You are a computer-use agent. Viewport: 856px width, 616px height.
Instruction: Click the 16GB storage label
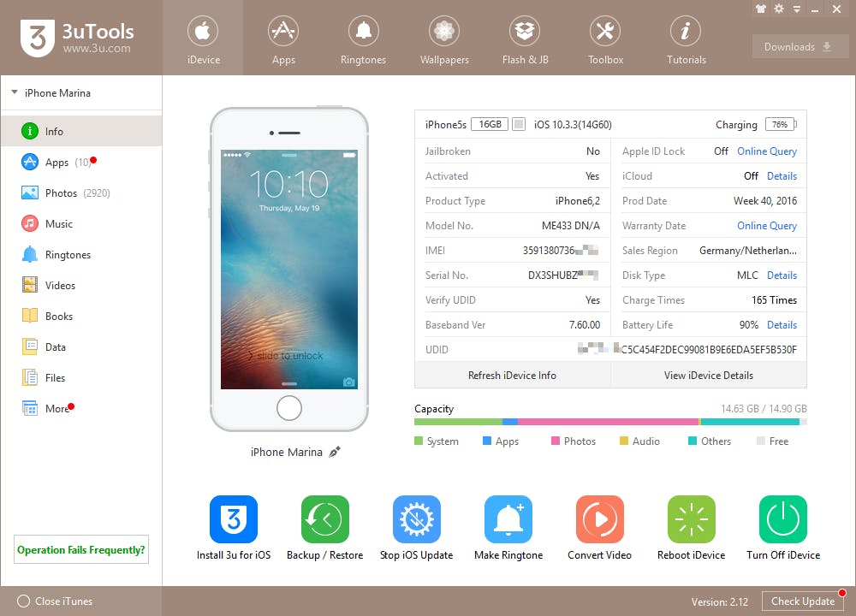[490, 124]
